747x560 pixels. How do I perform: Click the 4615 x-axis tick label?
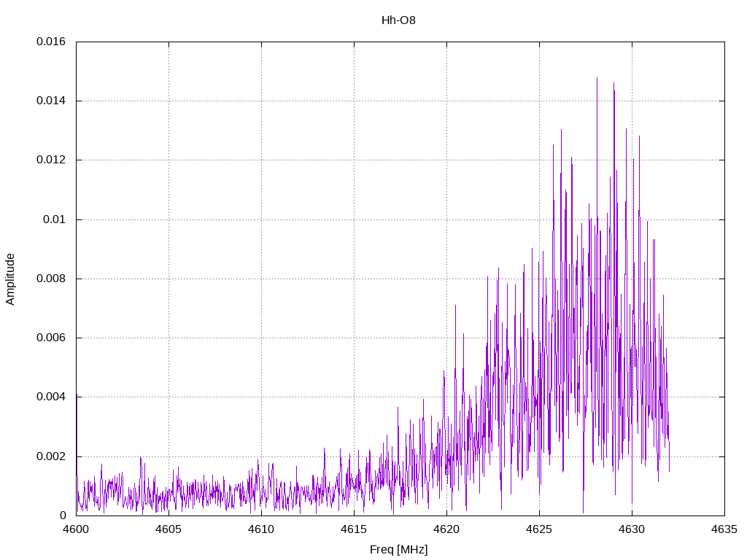pyautogui.click(x=354, y=529)
